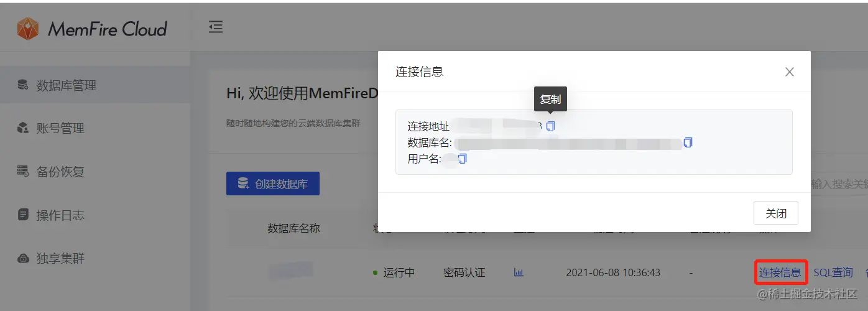
Task: Copy the 连接地址 value
Action: point(550,126)
